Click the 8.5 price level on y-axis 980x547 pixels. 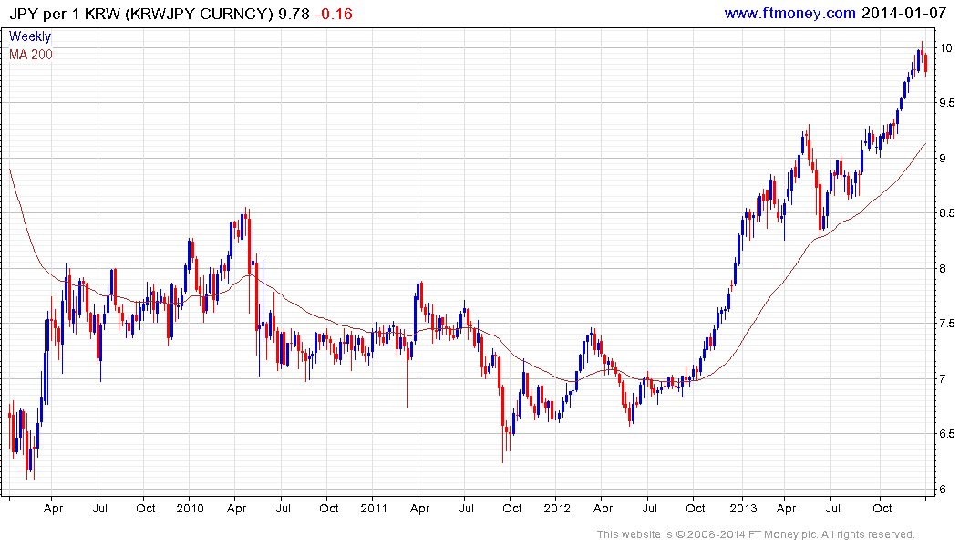(947, 213)
